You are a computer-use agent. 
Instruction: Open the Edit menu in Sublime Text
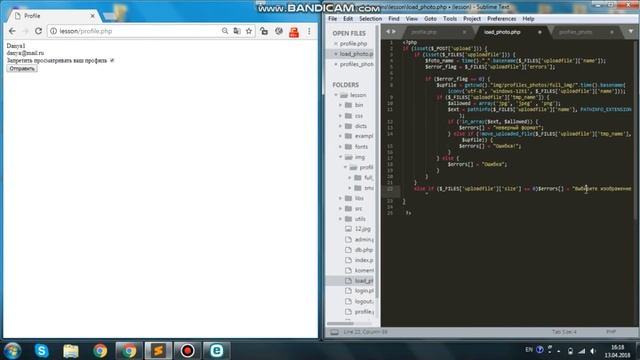348,19
